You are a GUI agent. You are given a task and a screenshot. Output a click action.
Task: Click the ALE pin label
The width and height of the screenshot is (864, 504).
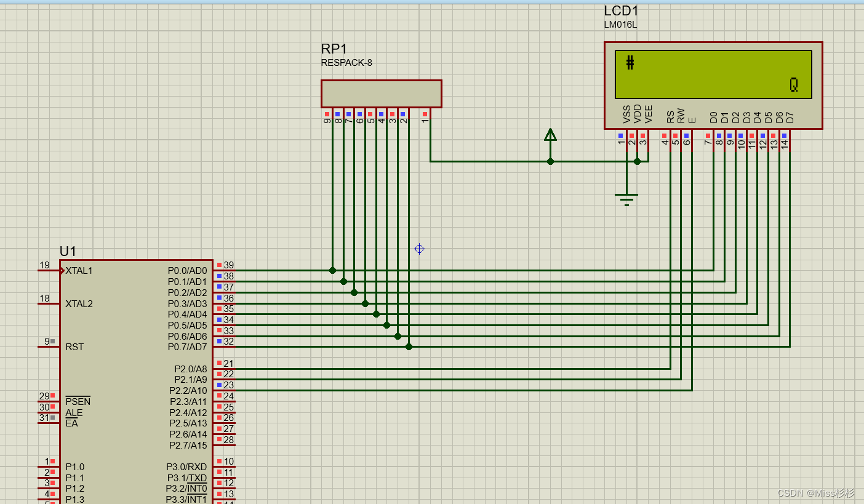point(74,413)
